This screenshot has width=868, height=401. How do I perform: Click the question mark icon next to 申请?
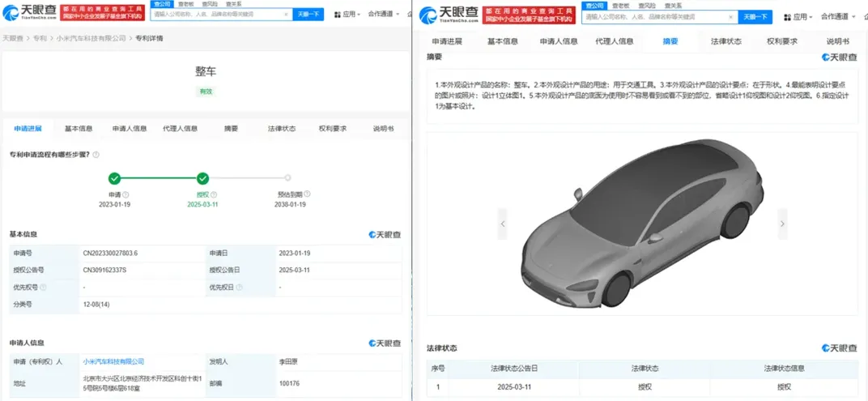(x=126, y=195)
